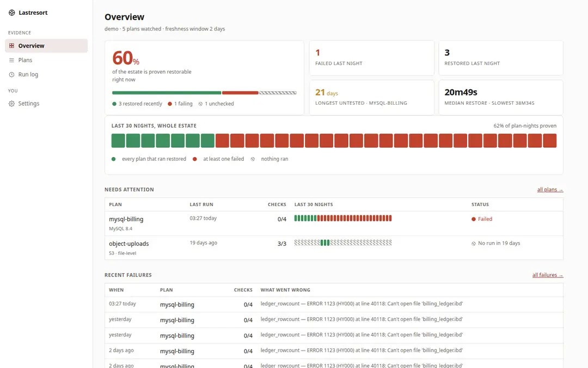Viewport: 588px width, 368px height.
Task: Click red dot for 'at least one failed'
Action: [x=194, y=159]
